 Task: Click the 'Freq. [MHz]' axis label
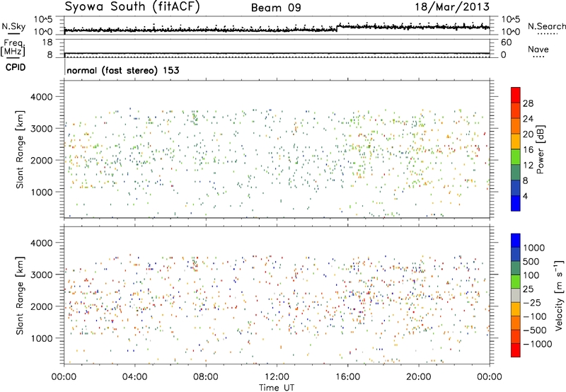click(13, 48)
